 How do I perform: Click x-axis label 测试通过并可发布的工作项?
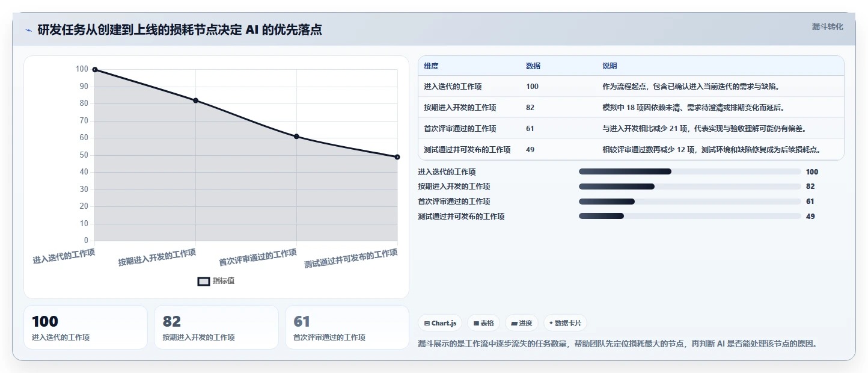click(351, 259)
